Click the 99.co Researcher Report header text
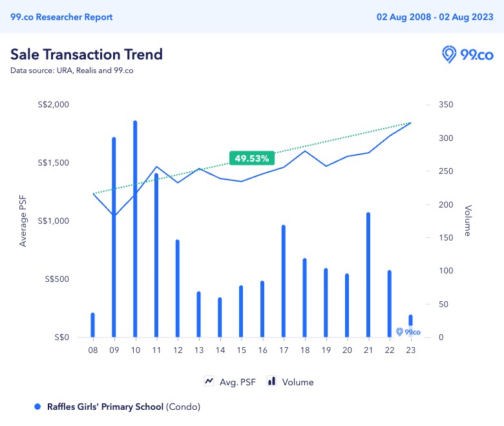This screenshot has height=426, width=504. coord(61,17)
